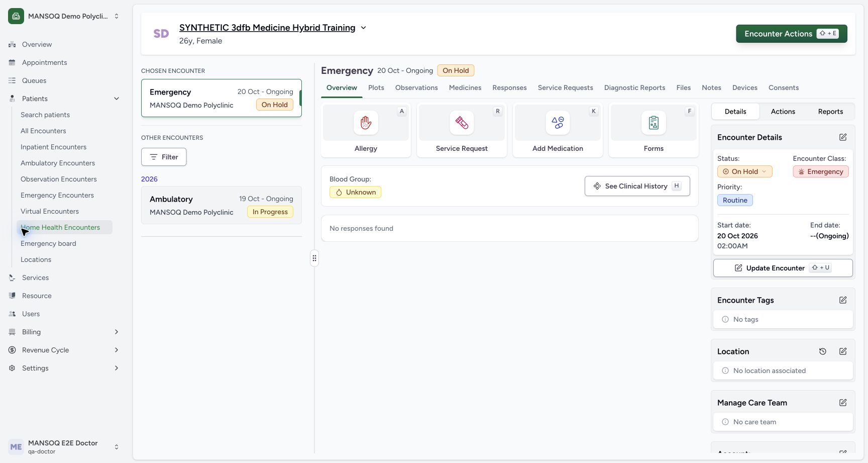Switch to the Observations tab

click(416, 87)
